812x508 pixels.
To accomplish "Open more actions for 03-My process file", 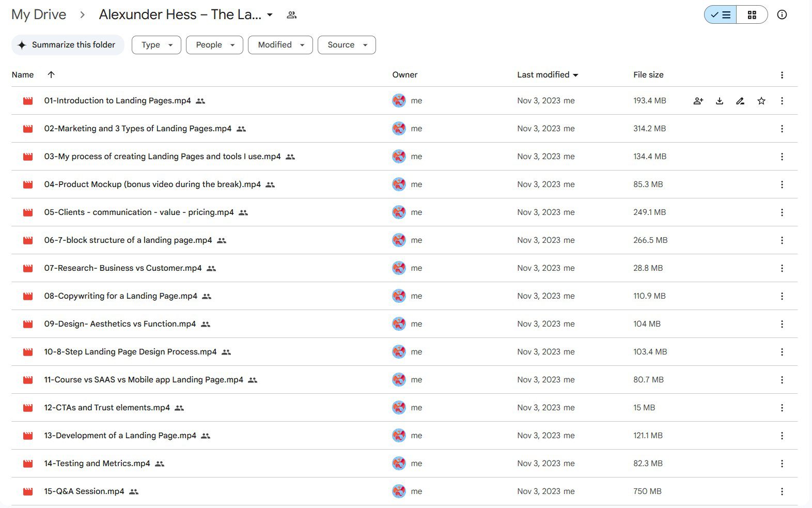I will click(782, 157).
